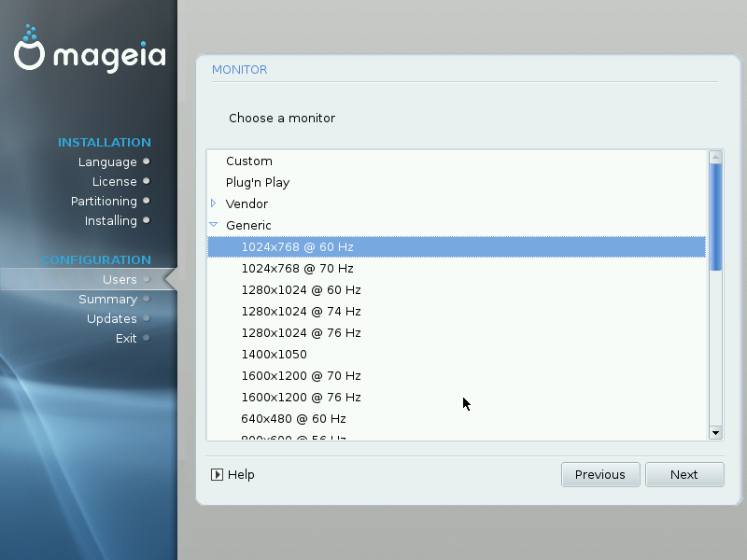Select the Custom monitor option
The image size is (747, 560).
tap(248, 161)
